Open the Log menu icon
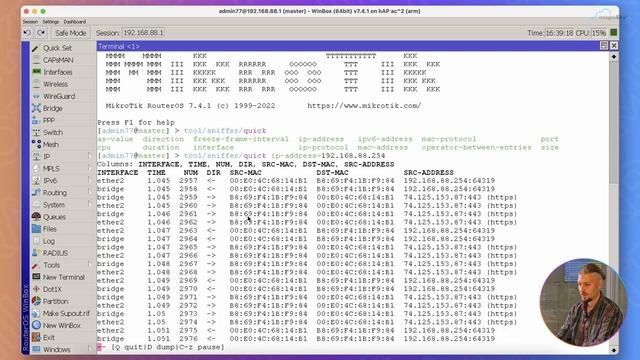The image size is (640, 360). coord(36,241)
